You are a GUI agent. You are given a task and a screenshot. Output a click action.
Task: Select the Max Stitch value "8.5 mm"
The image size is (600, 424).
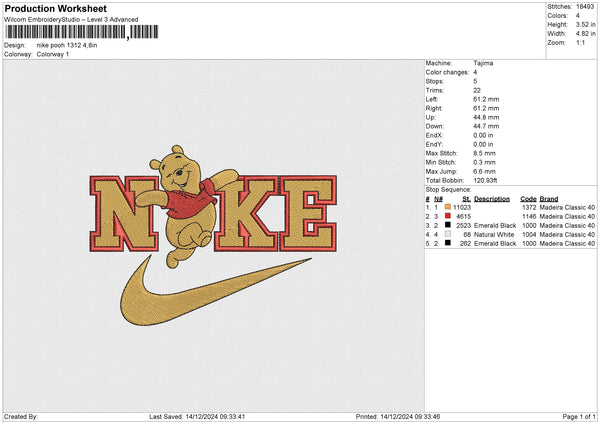tap(484, 153)
